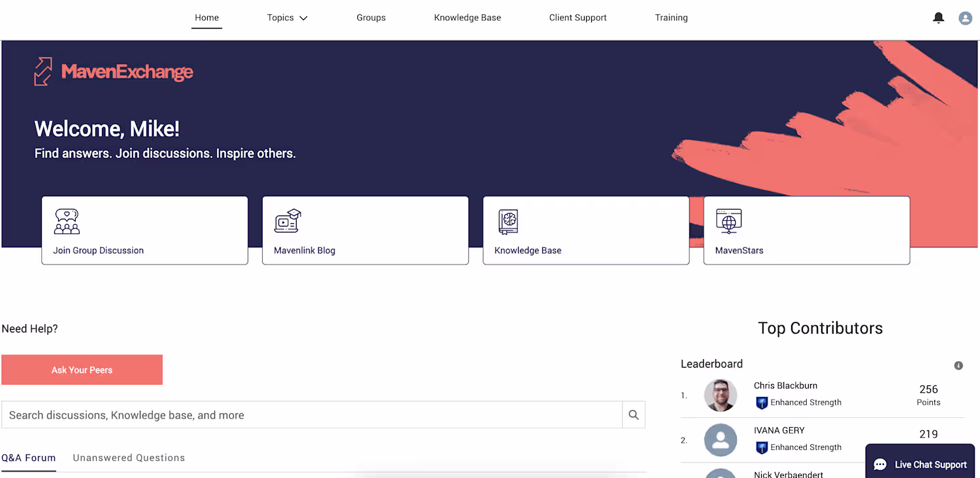Image resolution: width=980 pixels, height=478 pixels.
Task: Click the Chris Blackburn name link
Action: (785, 385)
